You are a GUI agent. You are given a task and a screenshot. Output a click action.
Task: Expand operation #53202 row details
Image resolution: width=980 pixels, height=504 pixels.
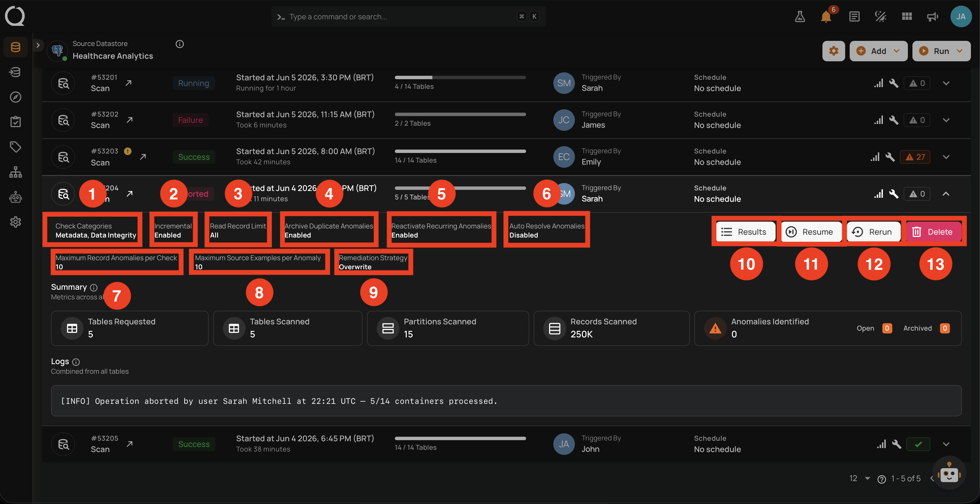pyautogui.click(x=946, y=120)
